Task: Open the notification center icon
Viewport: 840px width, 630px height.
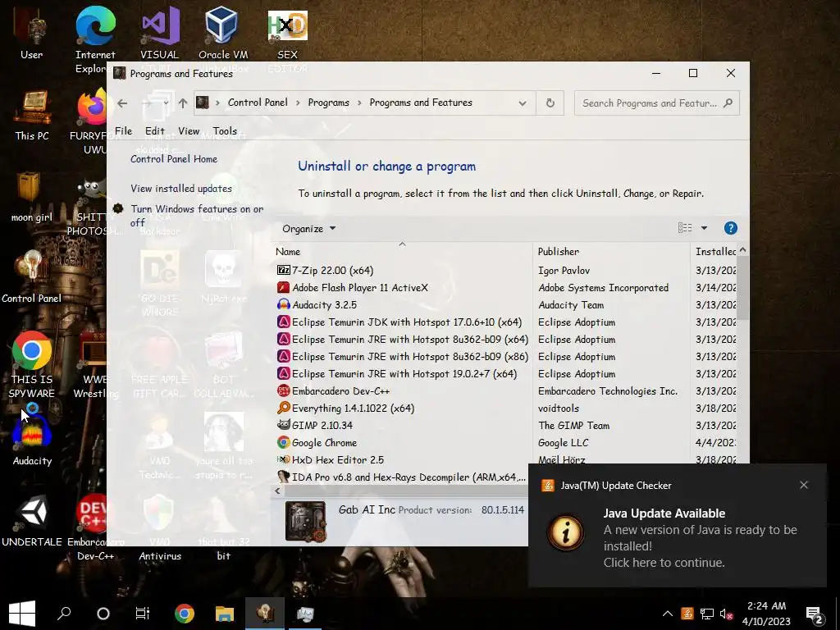Action: (x=815, y=614)
